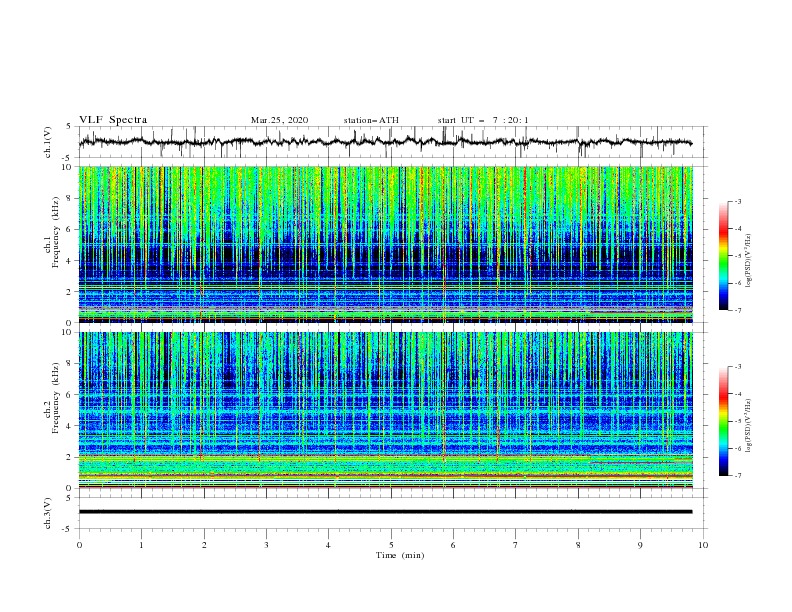Click the ch.1 spectrogram panel

point(386,244)
